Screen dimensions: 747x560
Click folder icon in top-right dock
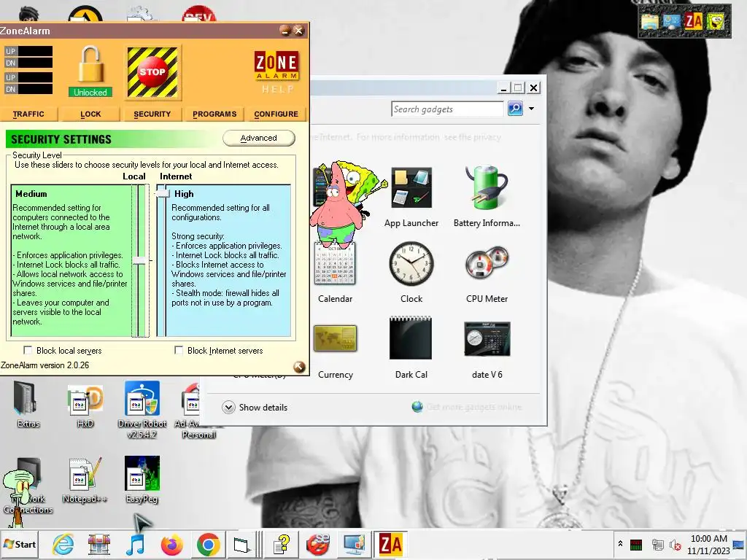point(649,22)
